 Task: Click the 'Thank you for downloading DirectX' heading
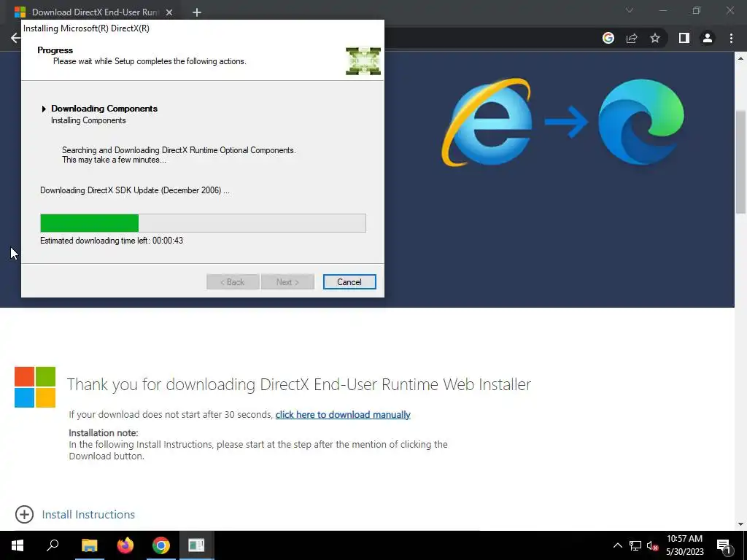point(298,384)
